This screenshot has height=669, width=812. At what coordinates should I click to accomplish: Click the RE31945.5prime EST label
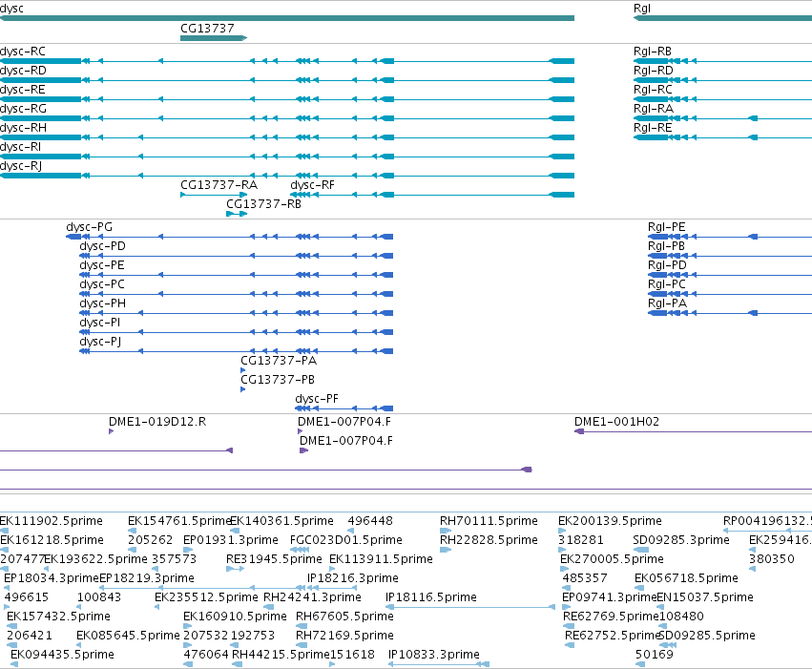click(274, 559)
